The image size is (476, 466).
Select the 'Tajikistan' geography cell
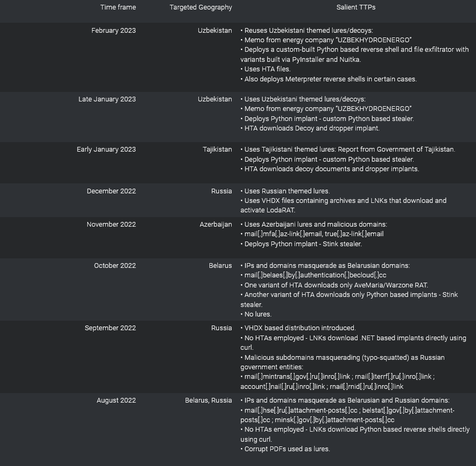[x=217, y=150]
